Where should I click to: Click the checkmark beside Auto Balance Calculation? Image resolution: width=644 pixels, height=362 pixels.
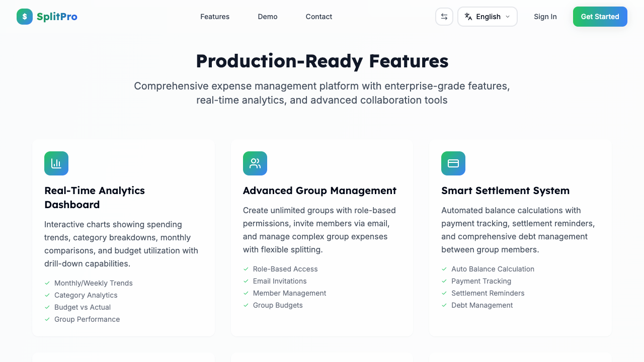(x=444, y=269)
